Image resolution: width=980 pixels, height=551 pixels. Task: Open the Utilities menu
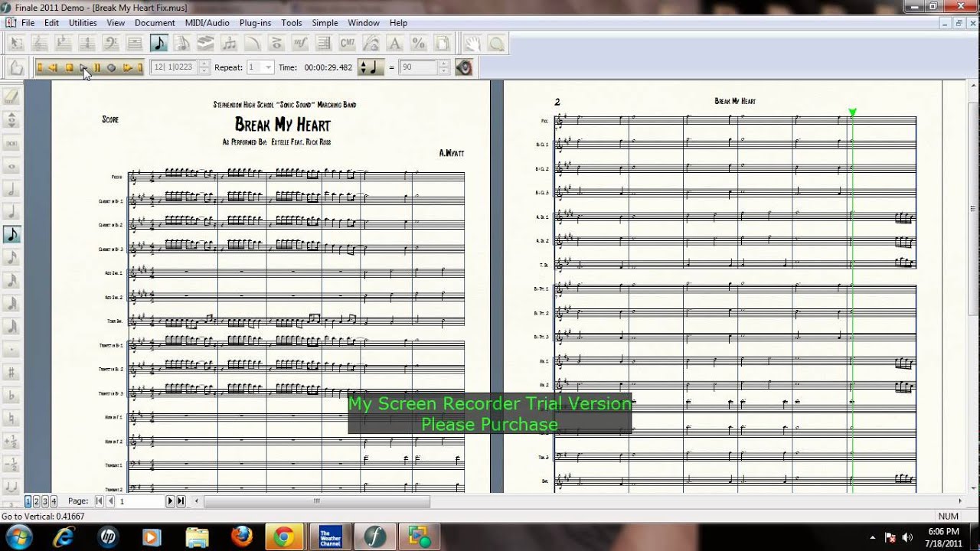coord(83,23)
